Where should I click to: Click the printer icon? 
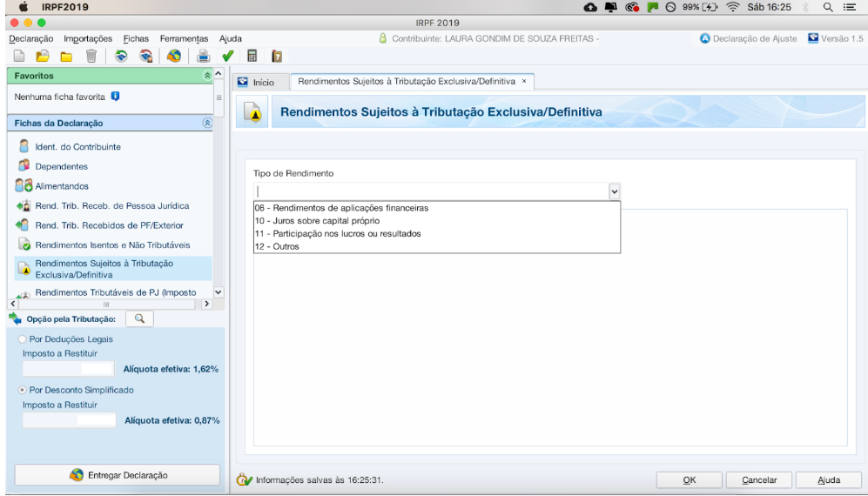pos(203,56)
